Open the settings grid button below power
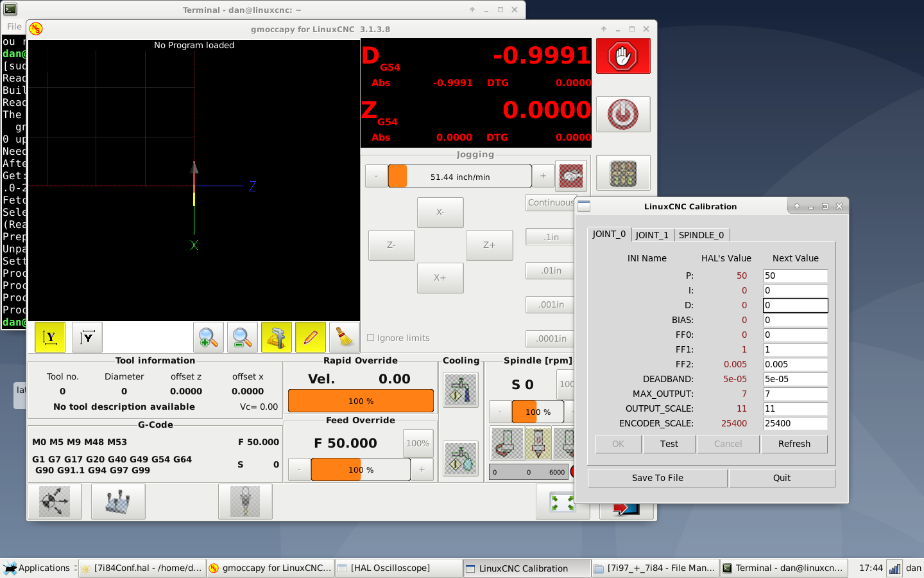The height and width of the screenshot is (578, 924). tap(623, 173)
